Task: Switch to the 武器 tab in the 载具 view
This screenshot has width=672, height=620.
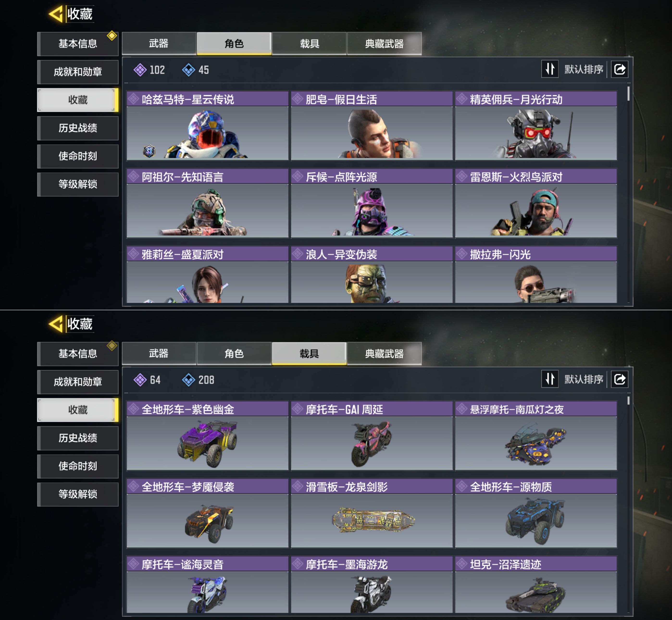Action: 159,353
